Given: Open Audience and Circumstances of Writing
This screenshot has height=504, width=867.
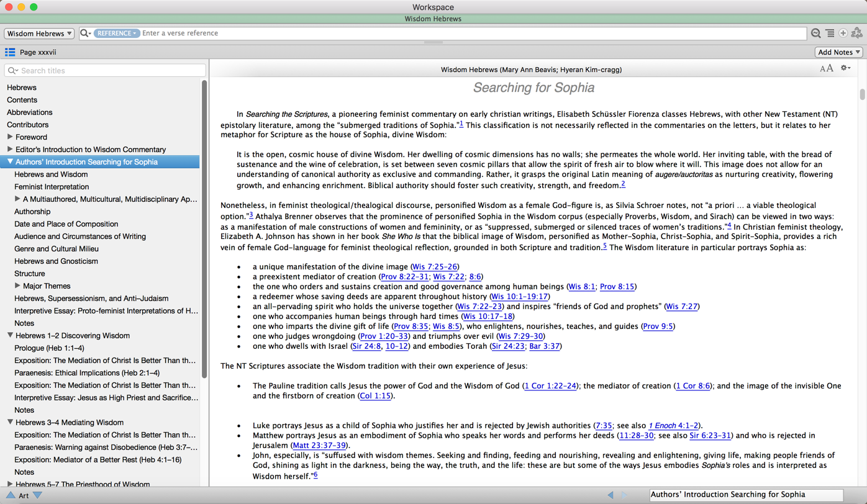Looking at the screenshot, I should coord(80,236).
